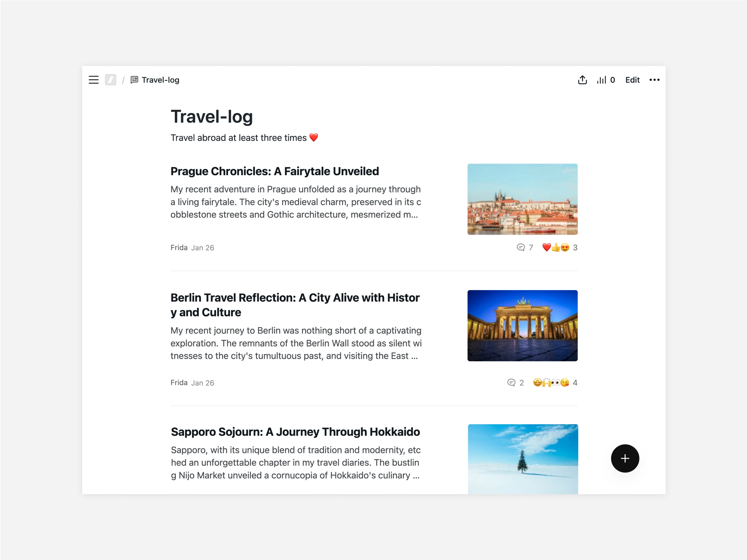Click the workspace logo icon in breadcrumb
This screenshot has height=560, width=747.
coord(111,80)
